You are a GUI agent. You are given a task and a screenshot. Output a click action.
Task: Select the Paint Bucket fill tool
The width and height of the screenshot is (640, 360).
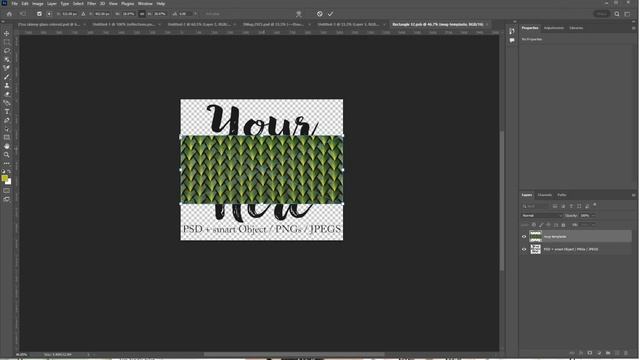coord(7,103)
